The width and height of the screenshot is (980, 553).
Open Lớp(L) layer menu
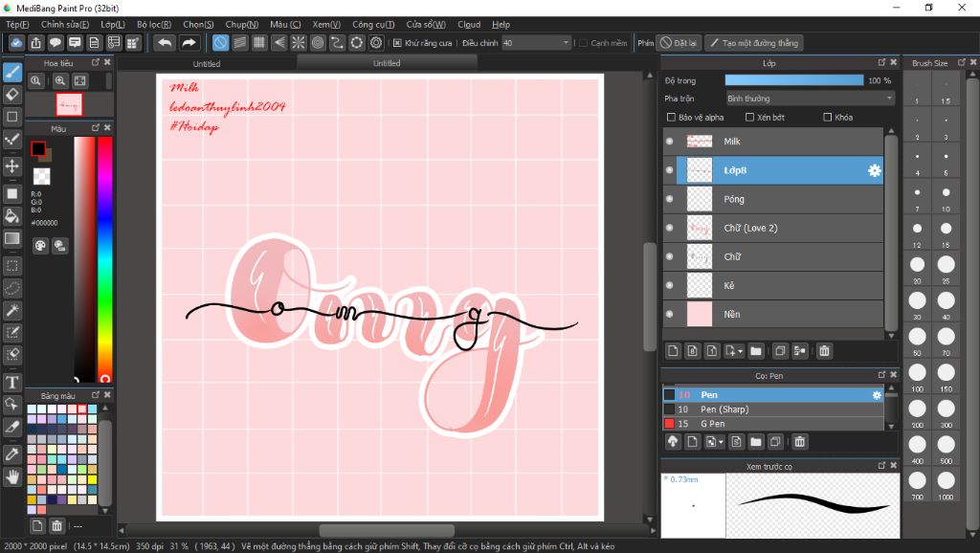click(113, 24)
